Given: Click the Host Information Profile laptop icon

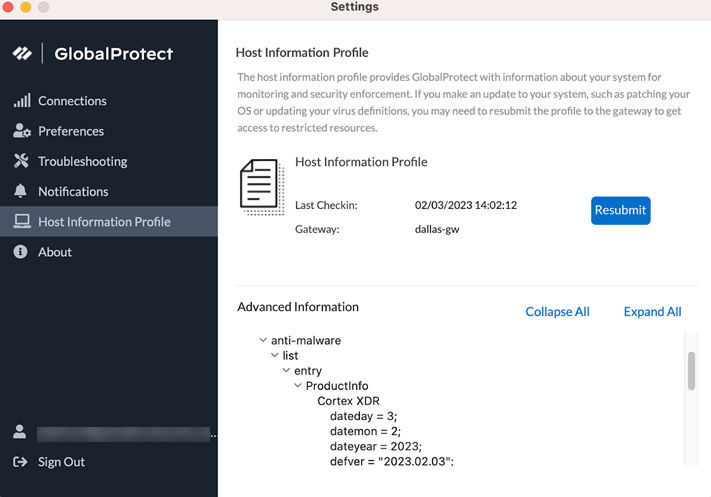Looking at the screenshot, I should pyautogui.click(x=21, y=222).
